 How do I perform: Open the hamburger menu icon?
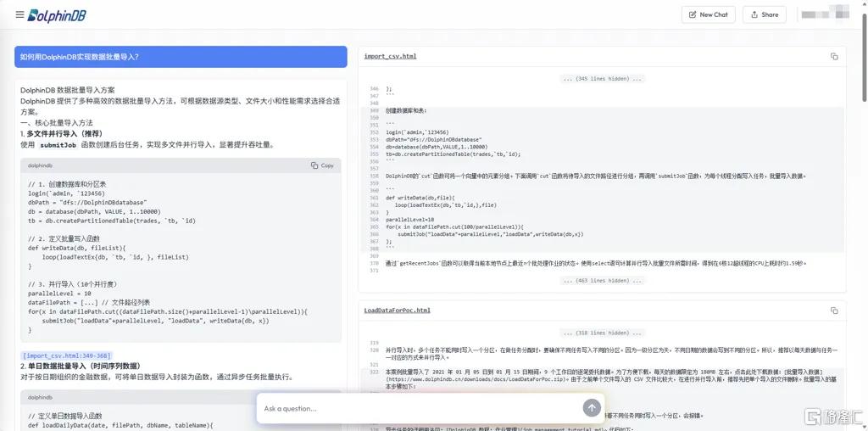[x=20, y=15]
